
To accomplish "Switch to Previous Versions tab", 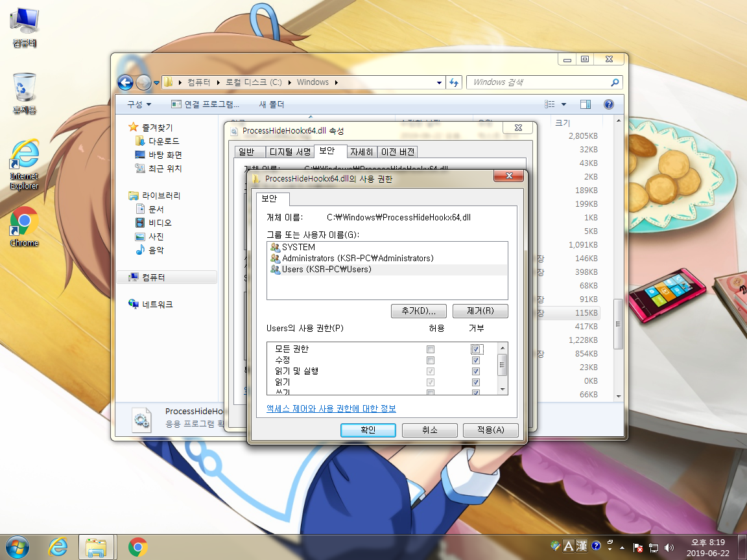I will pyautogui.click(x=397, y=152).
